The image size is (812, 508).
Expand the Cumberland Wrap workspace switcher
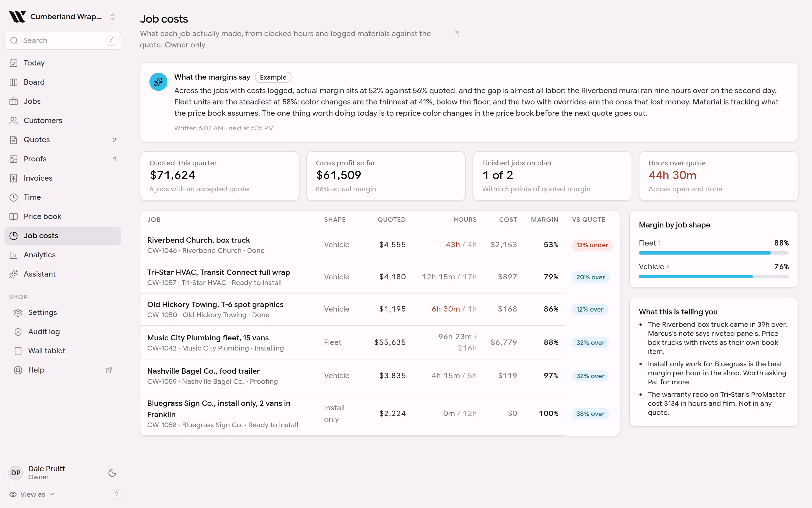113,17
